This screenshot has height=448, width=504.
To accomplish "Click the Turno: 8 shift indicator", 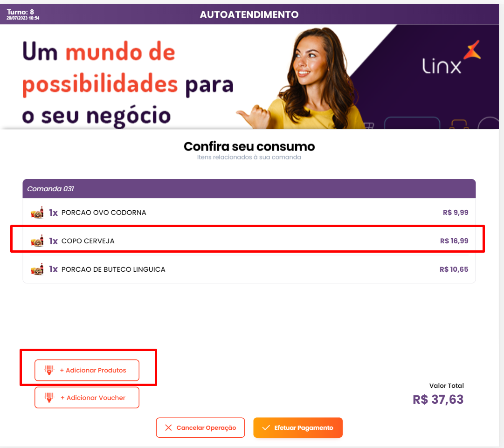I will [x=20, y=12].
